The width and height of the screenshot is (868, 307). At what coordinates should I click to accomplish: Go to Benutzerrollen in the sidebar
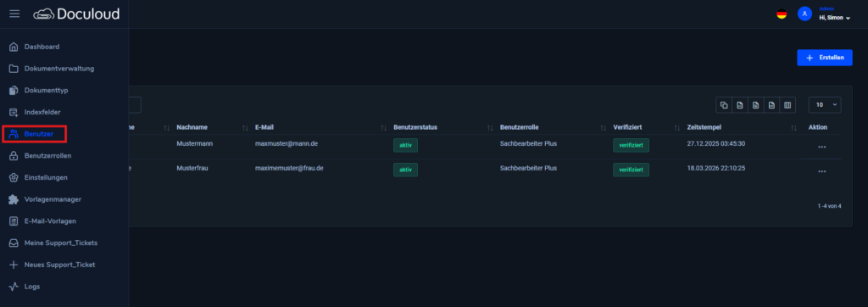point(47,156)
